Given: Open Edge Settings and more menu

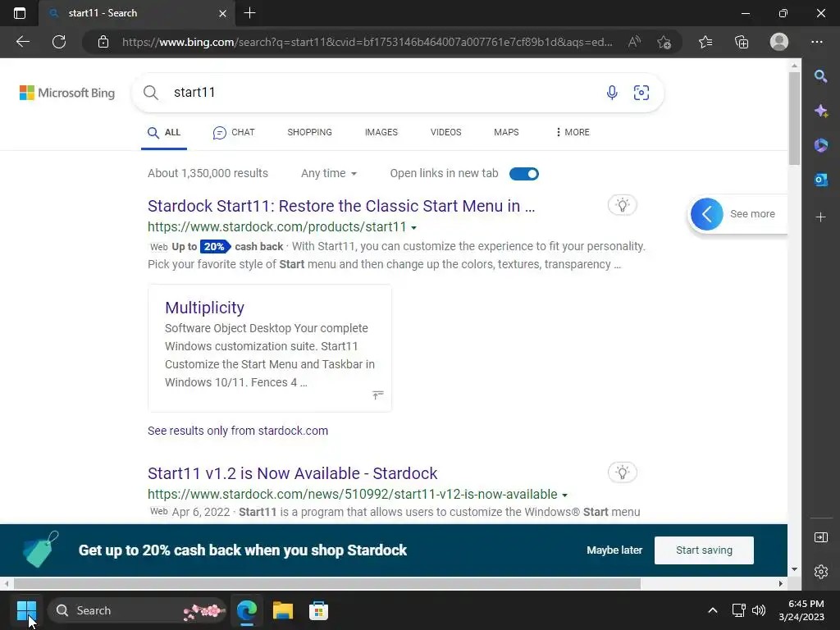Looking at the screenshot, I should click(817, 42).
